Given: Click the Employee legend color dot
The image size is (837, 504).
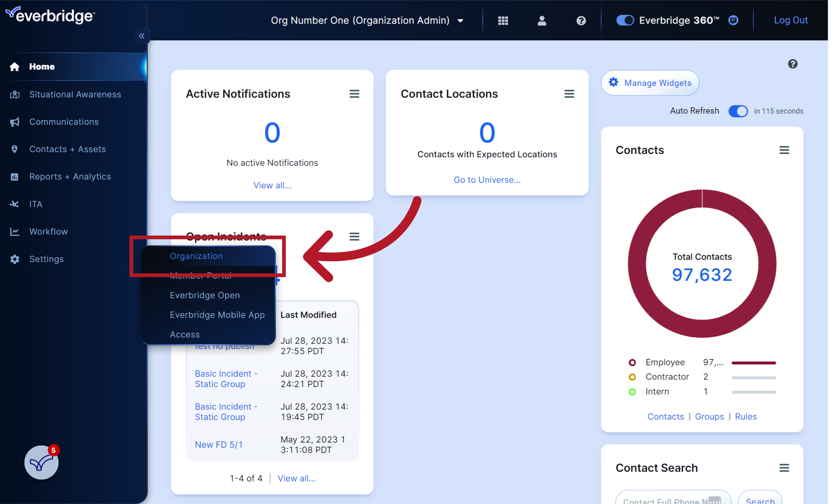Looking at the screenshot, I should [632, 362].
